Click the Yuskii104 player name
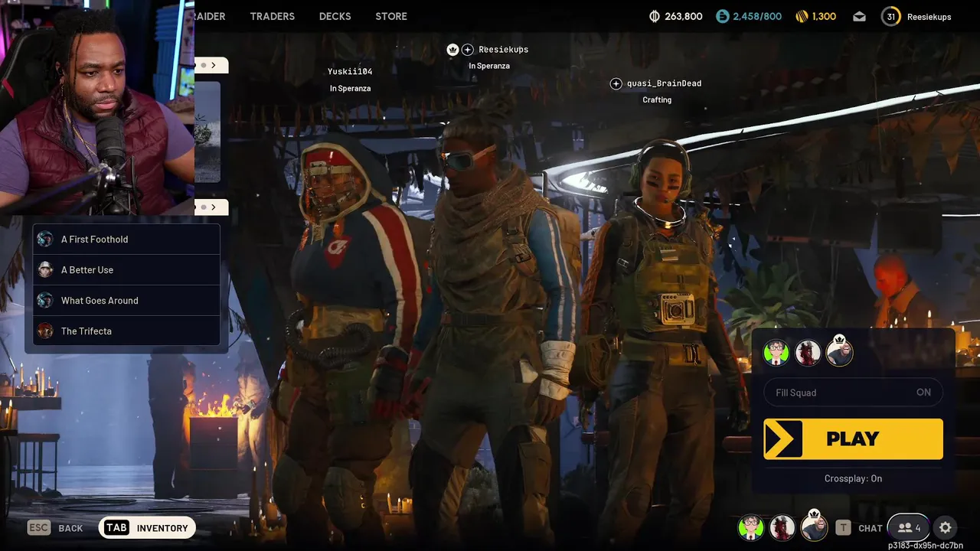The width and height of the screenshot is (980, 551). coord(350,71)
